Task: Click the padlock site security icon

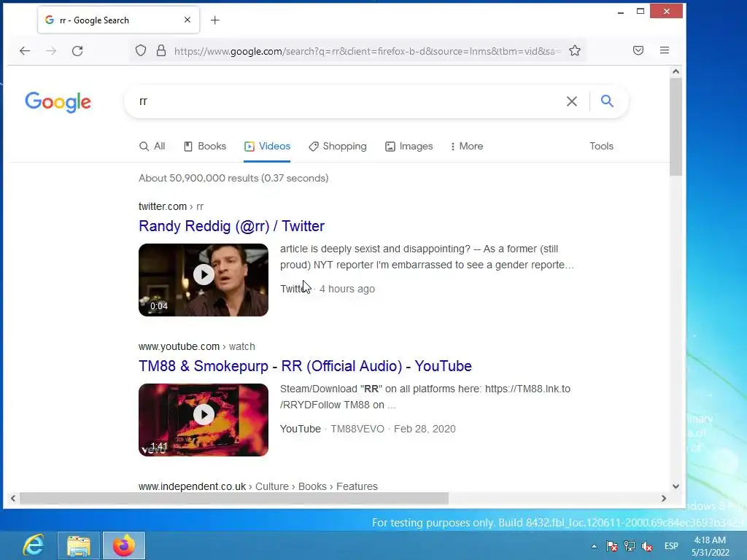Action: 161,50
